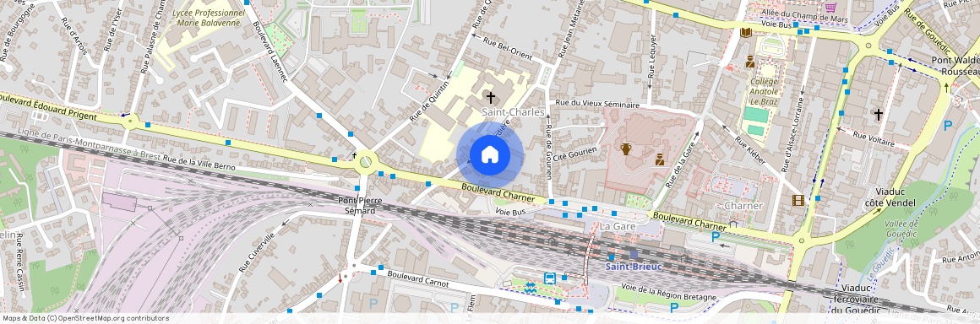Select the Rue Voltaire label
The width and height of the screenshot is (980, 324).
(873, 138)
